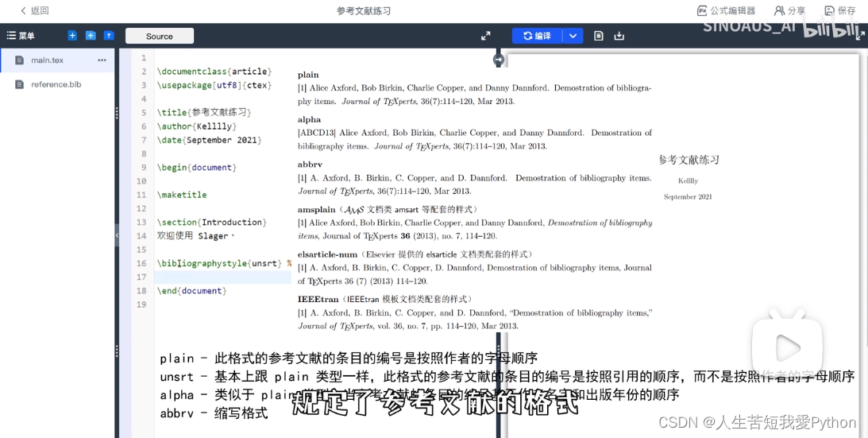Open reference.bib in the file list
Image resolution: width=868 pixels, height=438 pixels.
[x=57, y=84]
